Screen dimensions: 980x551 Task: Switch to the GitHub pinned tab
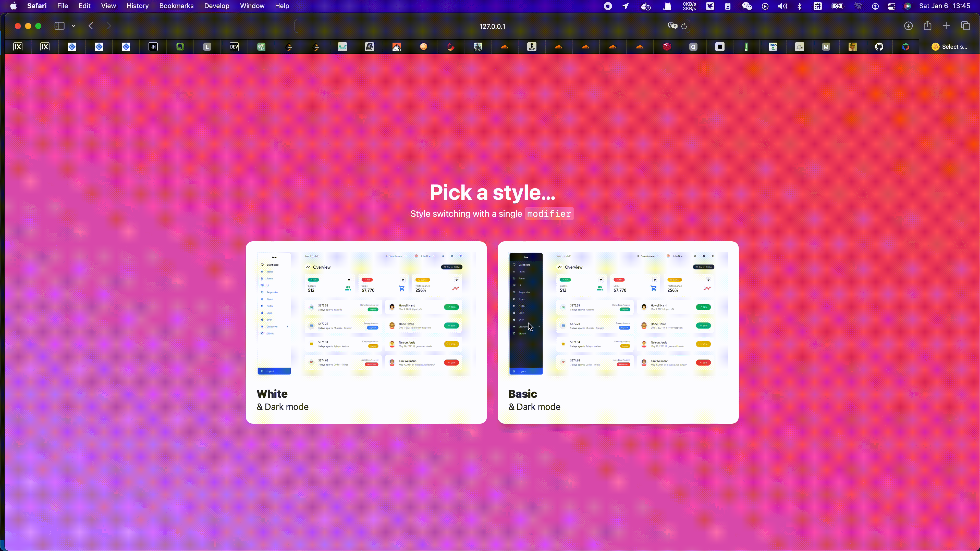(879, 47)
